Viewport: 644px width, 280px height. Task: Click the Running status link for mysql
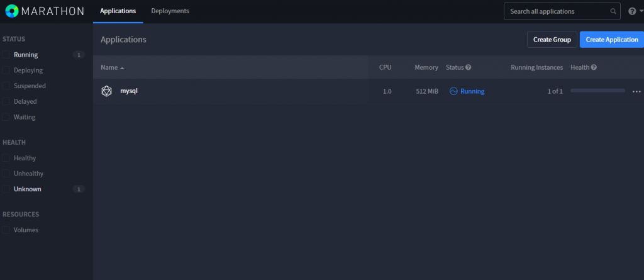(472, 91)
